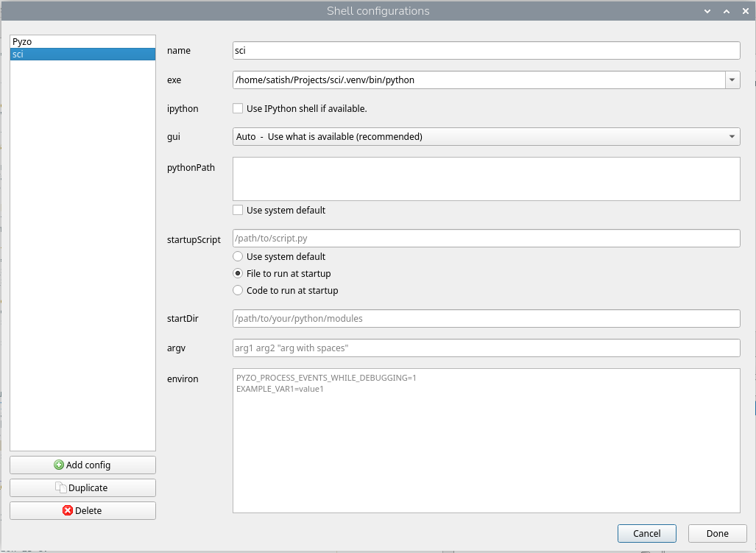This screenshot has height=553, width=756.
Task: Duplicate the selected configuration
Action: click(x=82, y=487)
